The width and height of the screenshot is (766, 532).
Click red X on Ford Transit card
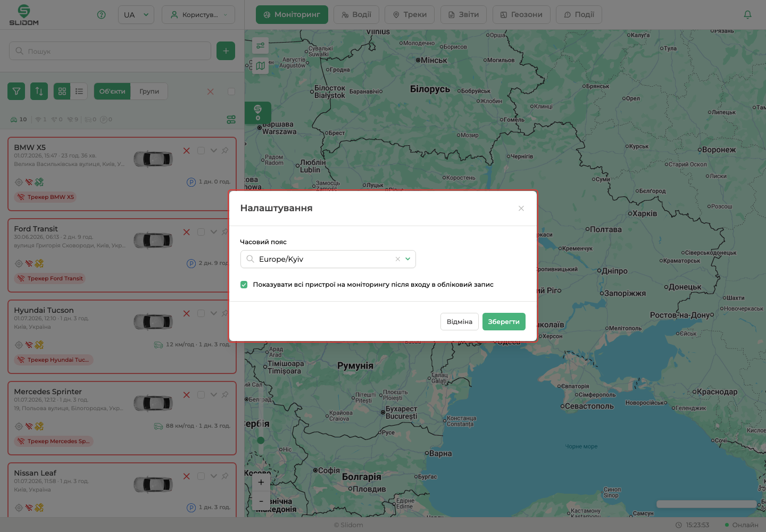click(187, 232)
